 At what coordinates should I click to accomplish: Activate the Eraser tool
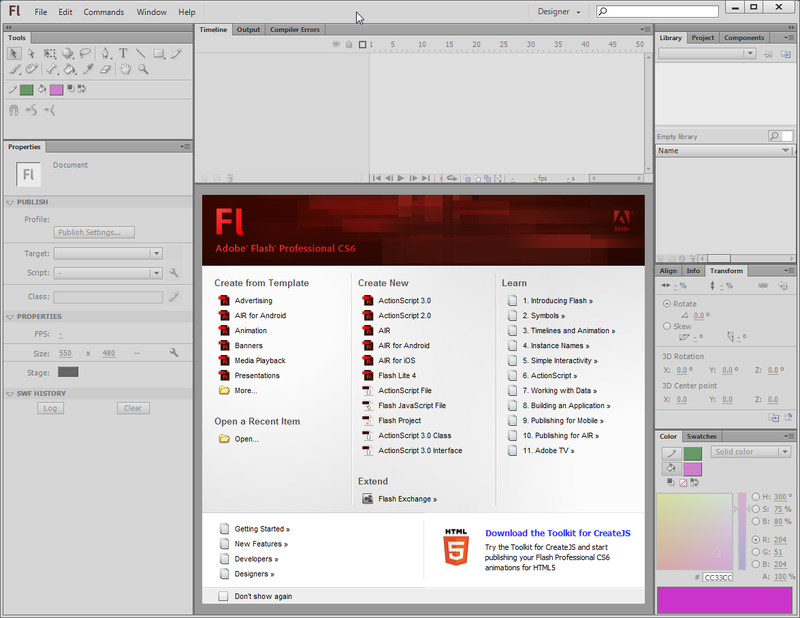(x=106, y=70)
